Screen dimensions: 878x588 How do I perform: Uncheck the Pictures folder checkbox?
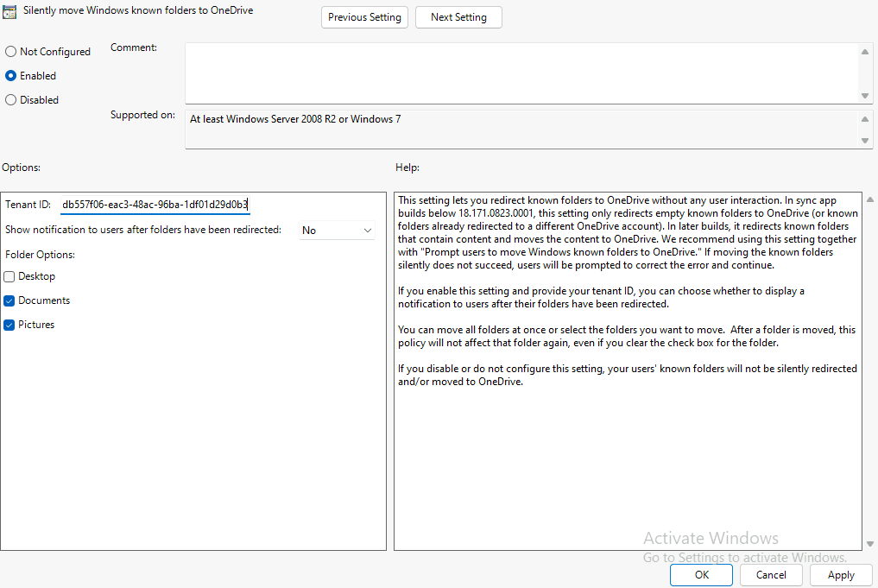click(9, 325)
